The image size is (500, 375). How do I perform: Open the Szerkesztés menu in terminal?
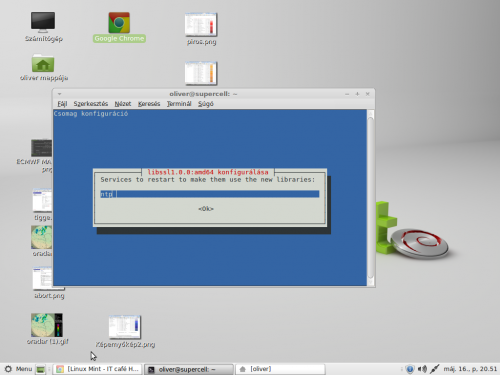91,104
